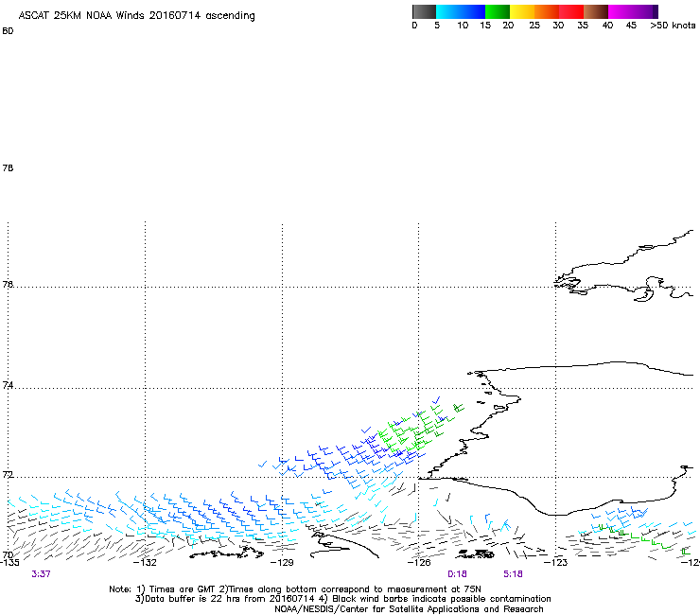Click the title 'ASCAT 25KM NOAA Winds 20160714 ascending'
This screenshot has width=700, height=615.
136,16
